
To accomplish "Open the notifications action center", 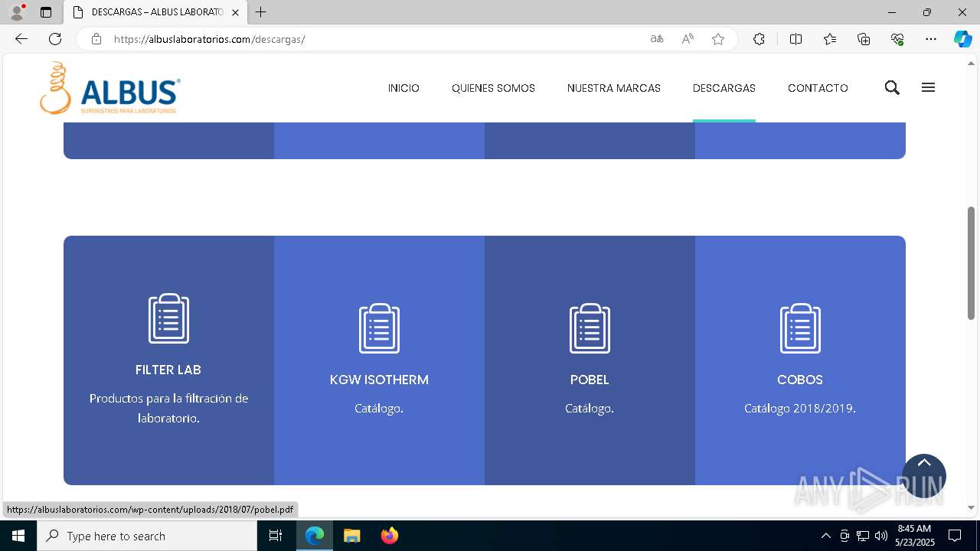I will click(x=955, y=536).
